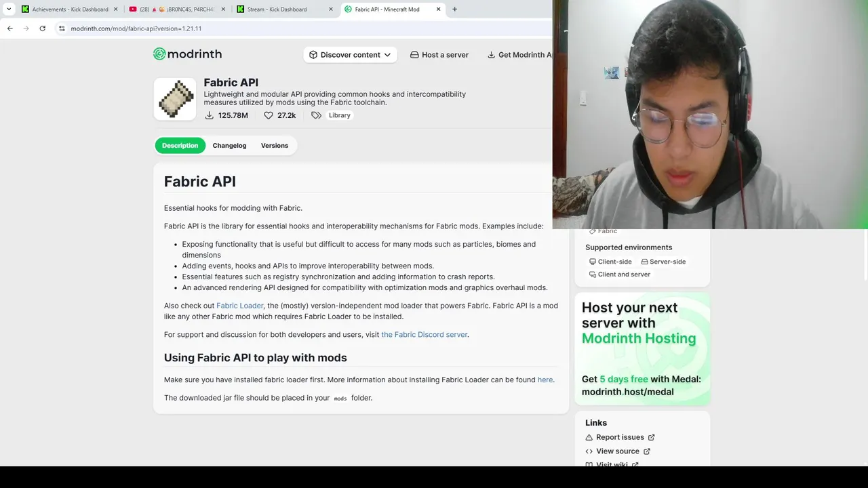The width and height of the screenshot is (868, 488).
Task: Switch to the Description tab
Action: pyautogui.click(x=180, y=146)
